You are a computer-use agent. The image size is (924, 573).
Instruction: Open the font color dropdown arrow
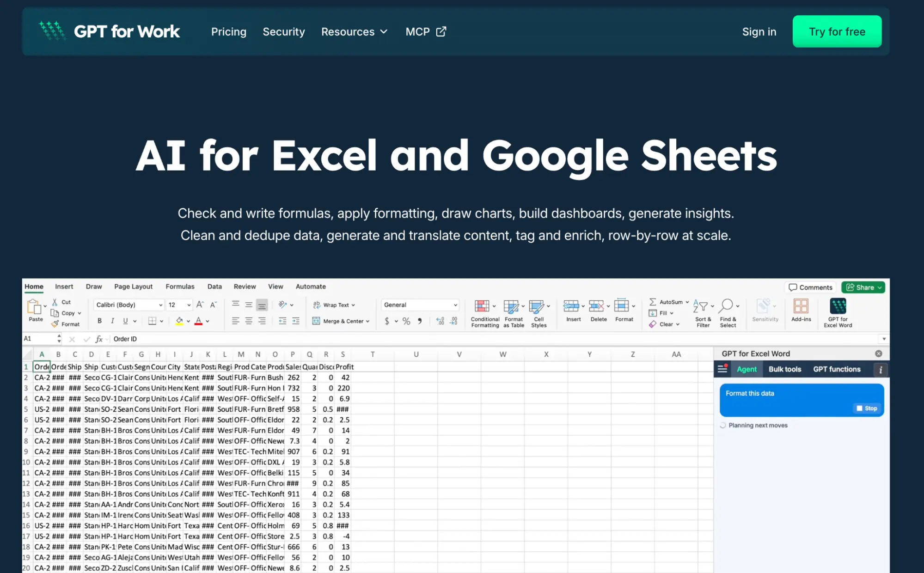(x=208, y=321)
